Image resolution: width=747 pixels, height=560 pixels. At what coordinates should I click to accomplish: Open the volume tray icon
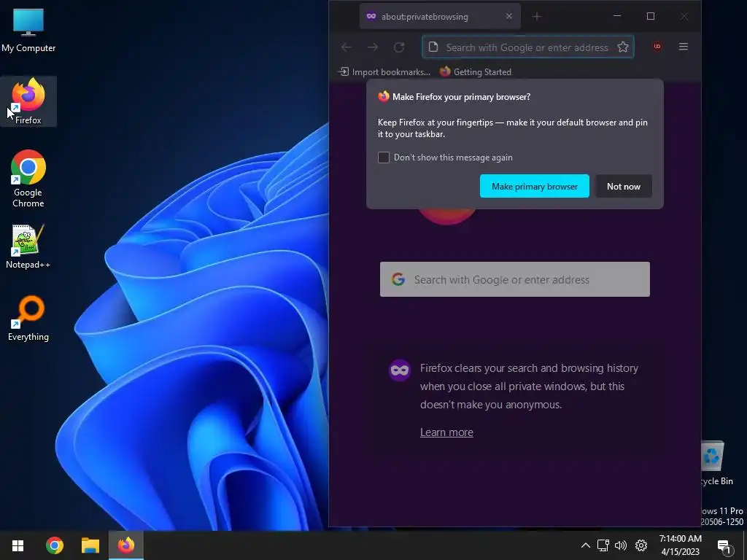point(621,545)
